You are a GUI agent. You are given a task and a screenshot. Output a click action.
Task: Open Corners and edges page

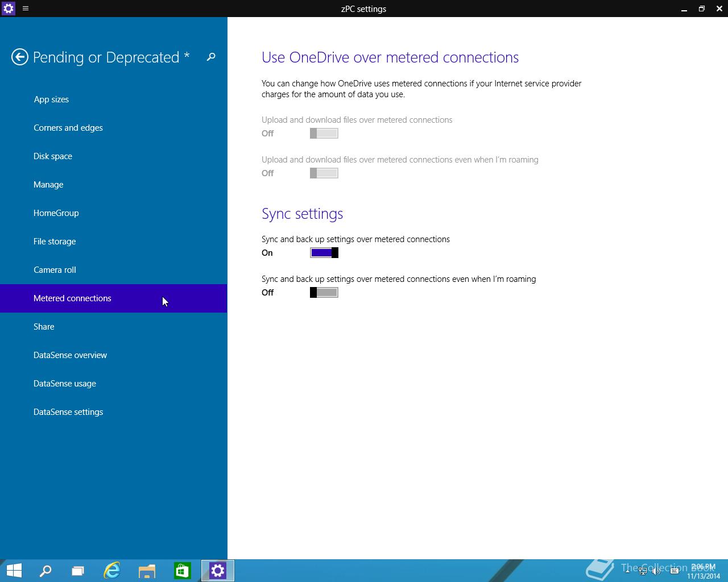(x=114, y=128)
